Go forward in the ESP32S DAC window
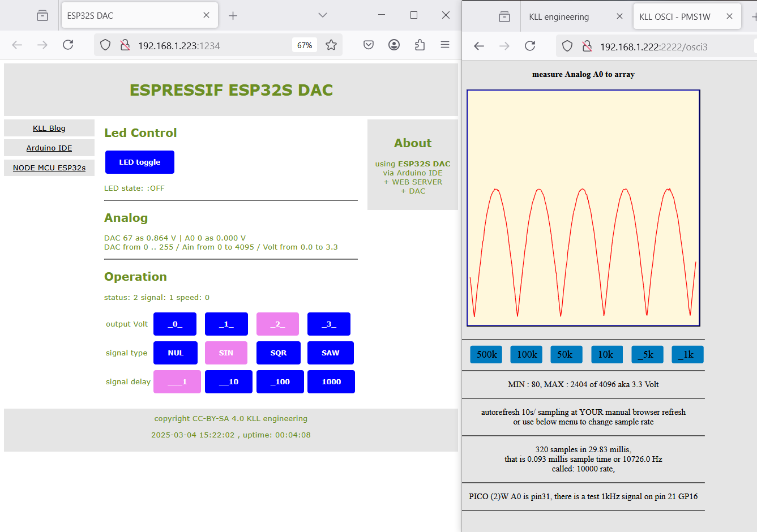 pos(42,45)
